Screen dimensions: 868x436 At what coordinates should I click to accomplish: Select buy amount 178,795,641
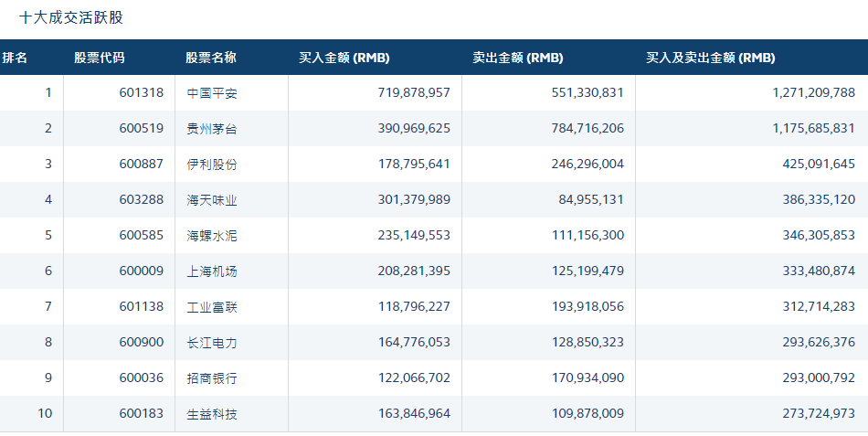(414, 164)
